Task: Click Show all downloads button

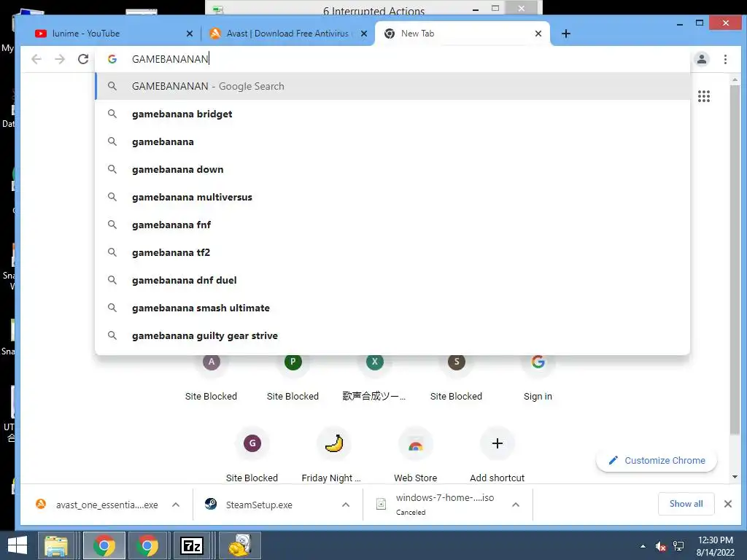Action: tap(686, 504)
